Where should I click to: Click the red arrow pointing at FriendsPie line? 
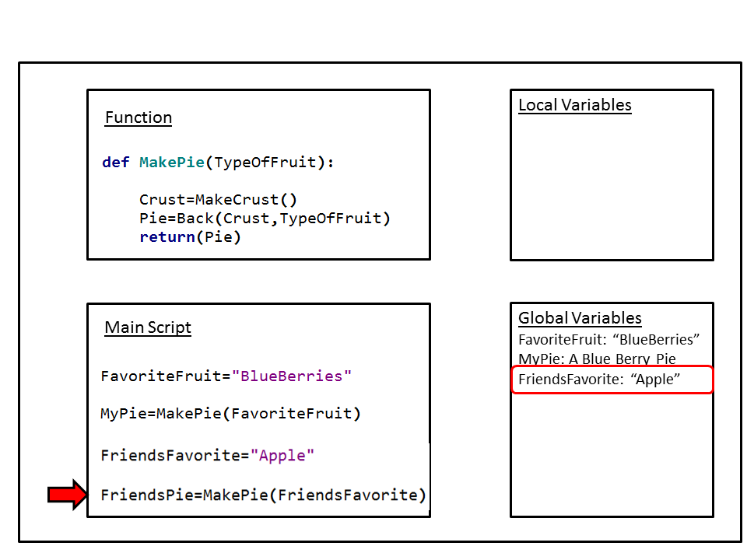coord(68,495)
